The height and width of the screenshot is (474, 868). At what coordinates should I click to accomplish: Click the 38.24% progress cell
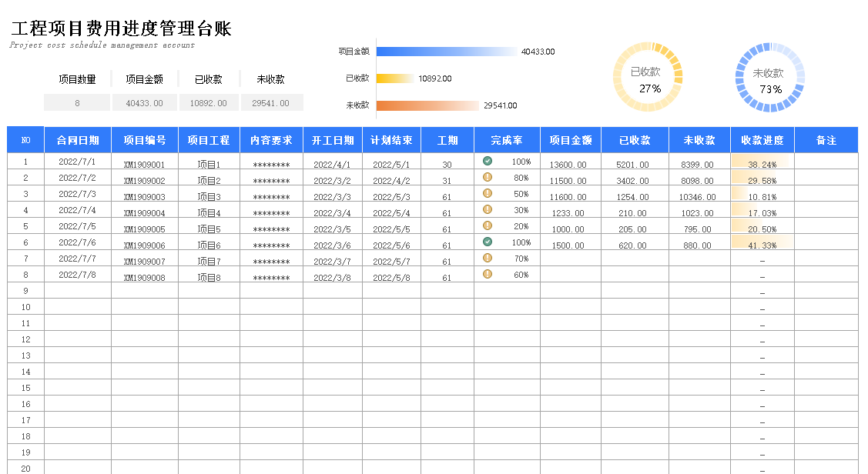click(762, 164)
